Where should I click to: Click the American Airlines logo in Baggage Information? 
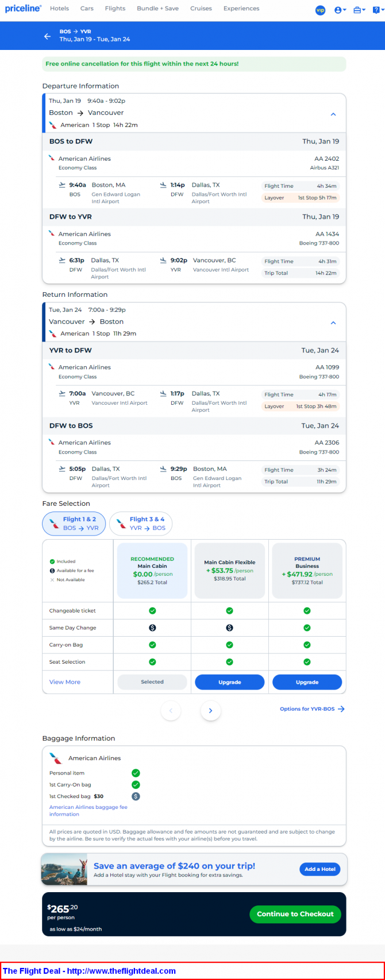coord(56,758)
